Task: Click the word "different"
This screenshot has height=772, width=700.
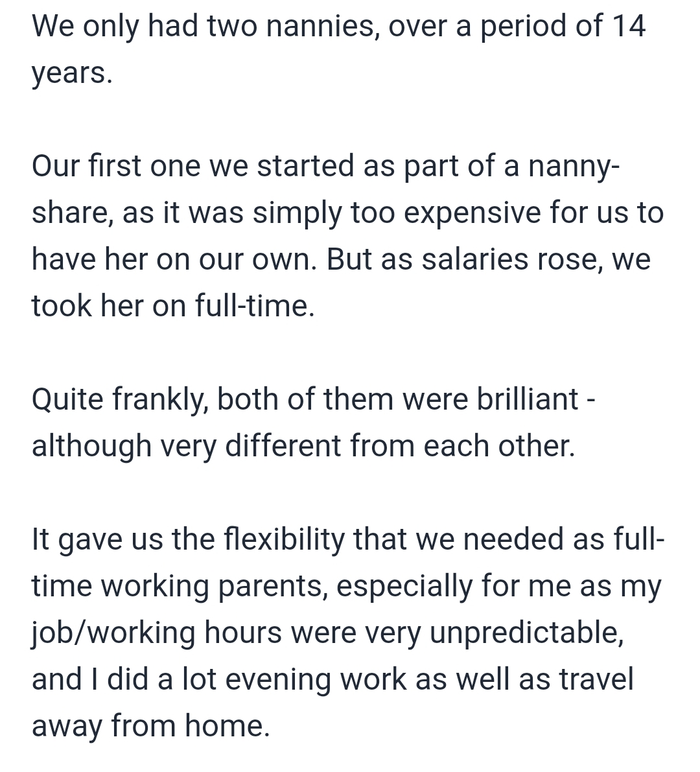Action: (x=283, y=445)
